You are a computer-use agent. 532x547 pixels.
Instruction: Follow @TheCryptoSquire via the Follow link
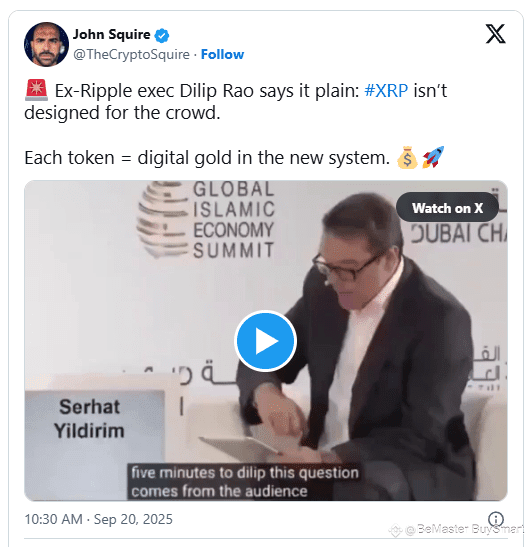(x=222, y=54)
